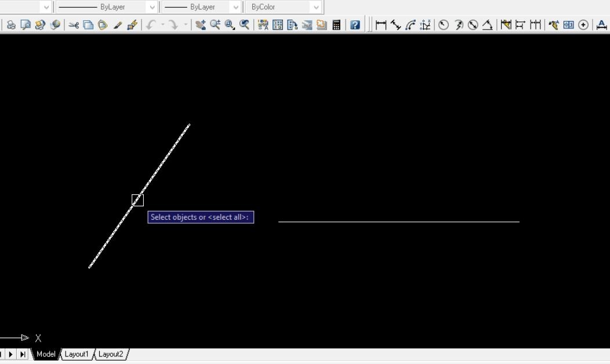Viewport: 610px width, 364px height.
Task: Open the Dimension Style manager icon
Action: tap(602, 25)
